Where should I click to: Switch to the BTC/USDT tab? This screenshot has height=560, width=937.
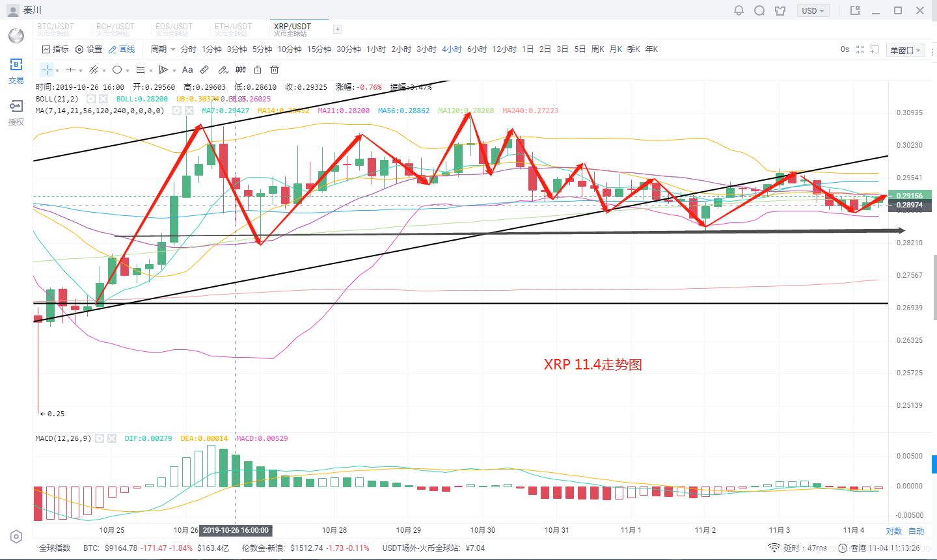click(x=55, y=29)
